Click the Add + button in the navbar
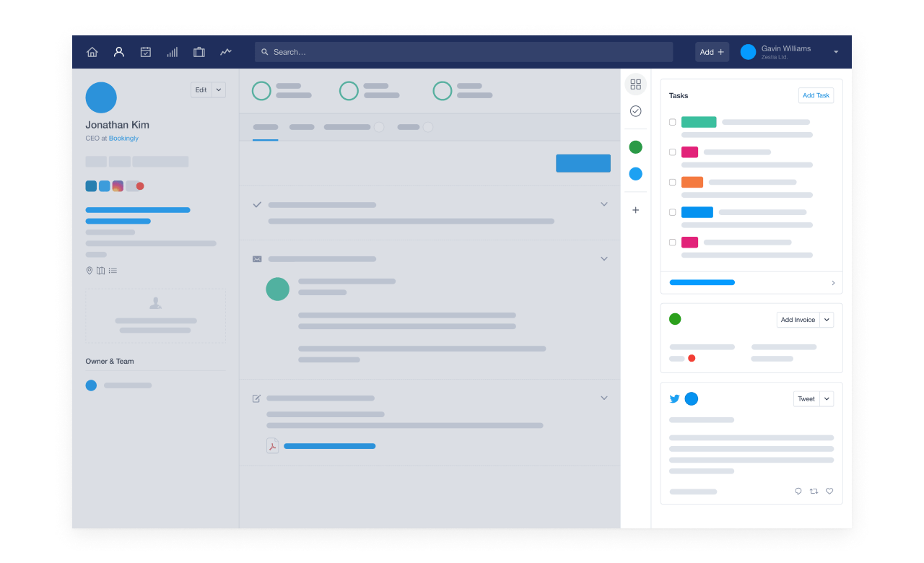Screen dimensions: 924x563 click(x=712, y=52)
